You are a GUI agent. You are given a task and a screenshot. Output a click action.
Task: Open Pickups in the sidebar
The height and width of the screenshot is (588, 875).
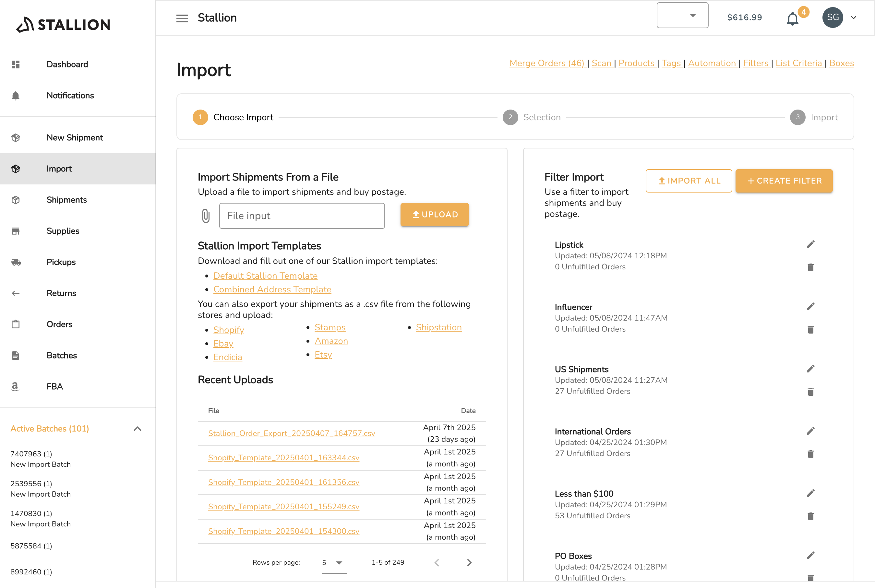[78, 262]
